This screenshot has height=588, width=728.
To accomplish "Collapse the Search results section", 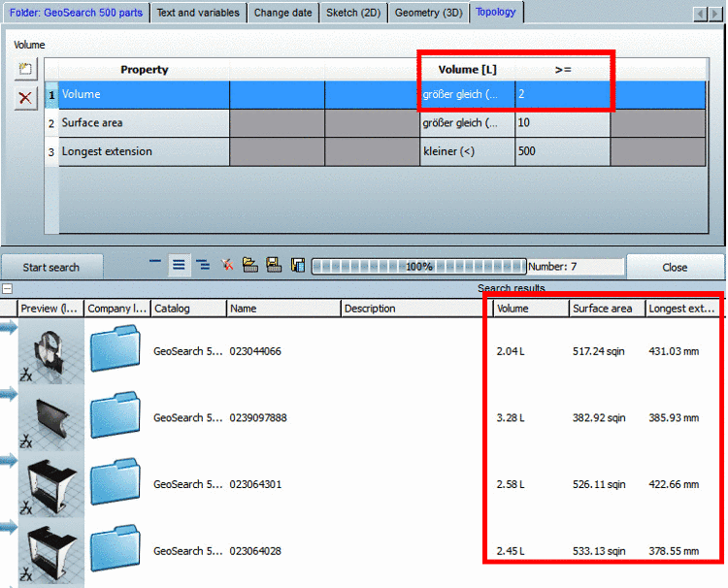I will [7, 288].
